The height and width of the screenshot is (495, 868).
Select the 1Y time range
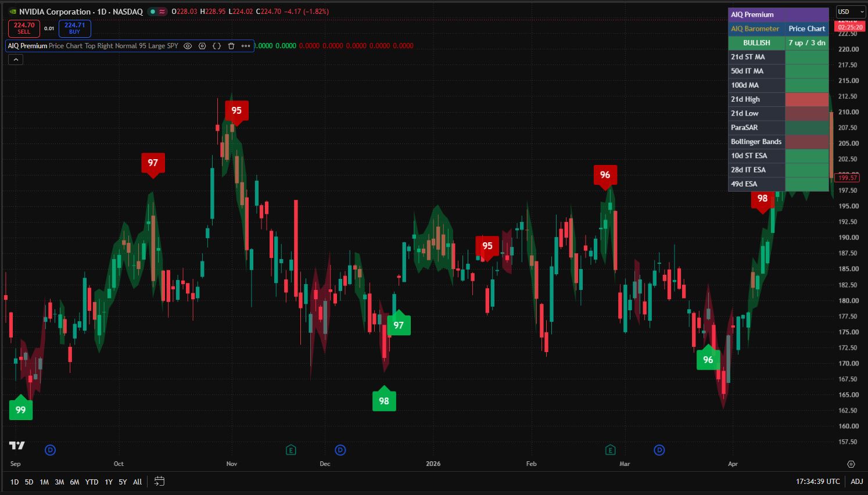point(109,482)
